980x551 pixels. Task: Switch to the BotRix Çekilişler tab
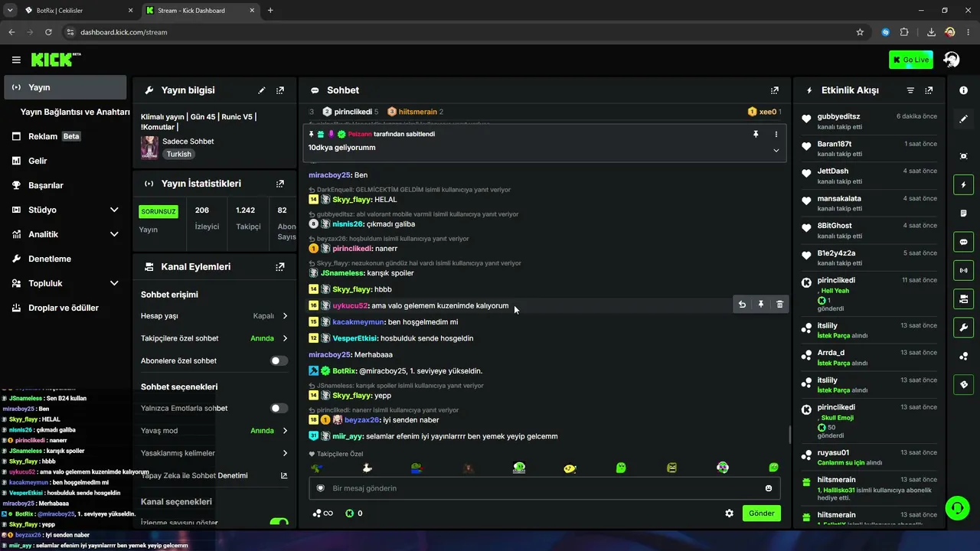point(79,11)
